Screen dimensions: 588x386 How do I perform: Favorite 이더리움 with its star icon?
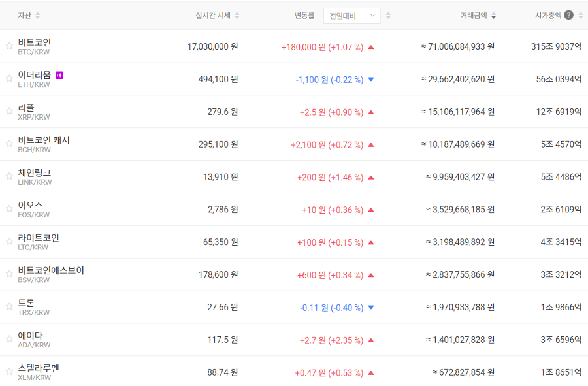pyautogui.click(x=9, y=78)
